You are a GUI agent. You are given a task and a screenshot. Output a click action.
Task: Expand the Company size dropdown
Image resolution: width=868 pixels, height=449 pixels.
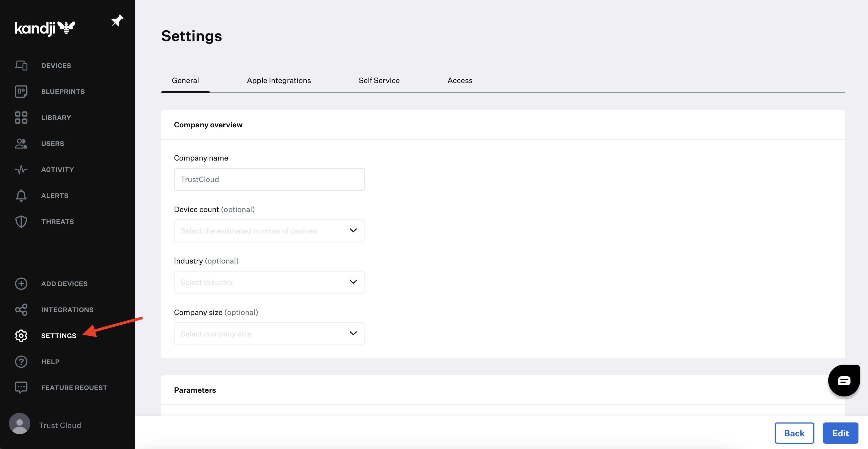(269, 334)
